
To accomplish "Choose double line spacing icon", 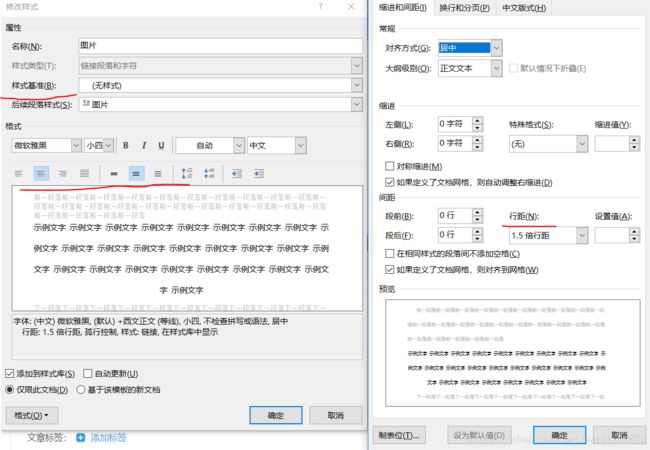I will (x=158, y=174).
